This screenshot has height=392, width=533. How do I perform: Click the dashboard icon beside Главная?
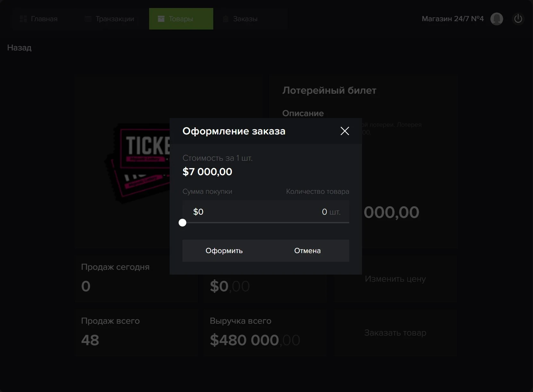pos(23,19)
